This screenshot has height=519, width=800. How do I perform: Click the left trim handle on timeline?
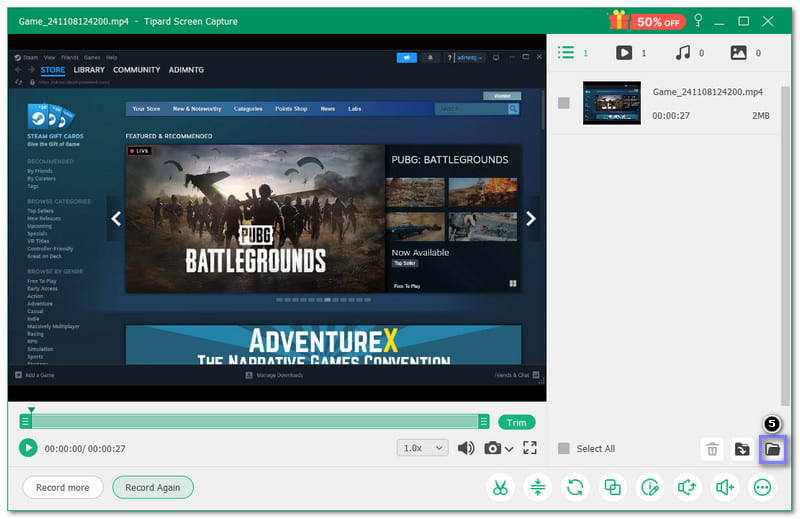click(x=25, y=422)
